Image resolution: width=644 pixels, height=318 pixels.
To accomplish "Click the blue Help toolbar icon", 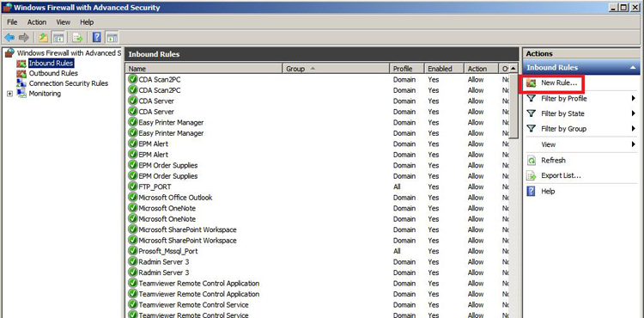I will 96,38.
